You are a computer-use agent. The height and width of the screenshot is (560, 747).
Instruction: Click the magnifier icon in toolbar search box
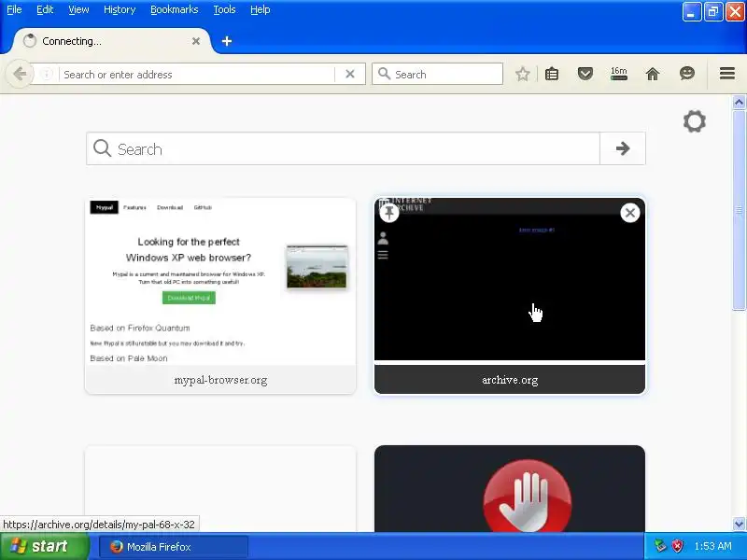pyautogui.click(x=384, y=74)
